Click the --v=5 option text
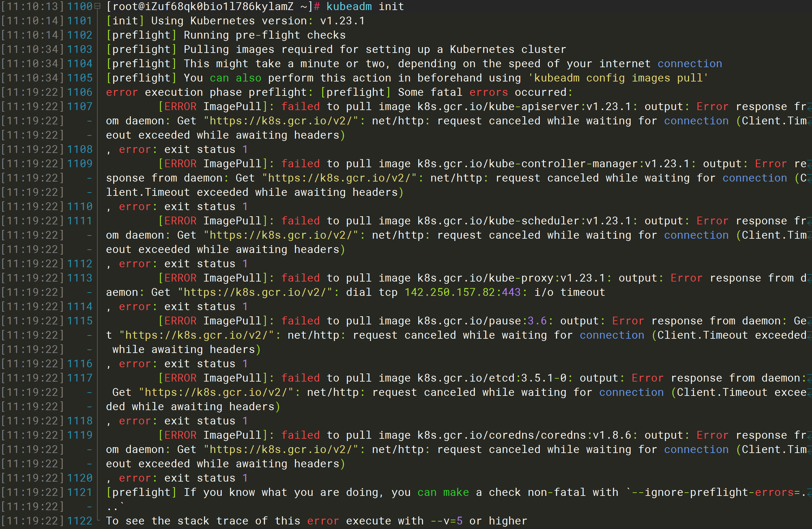Image resolution: width=812 pixels, height=529 pixels. (446, 521)
